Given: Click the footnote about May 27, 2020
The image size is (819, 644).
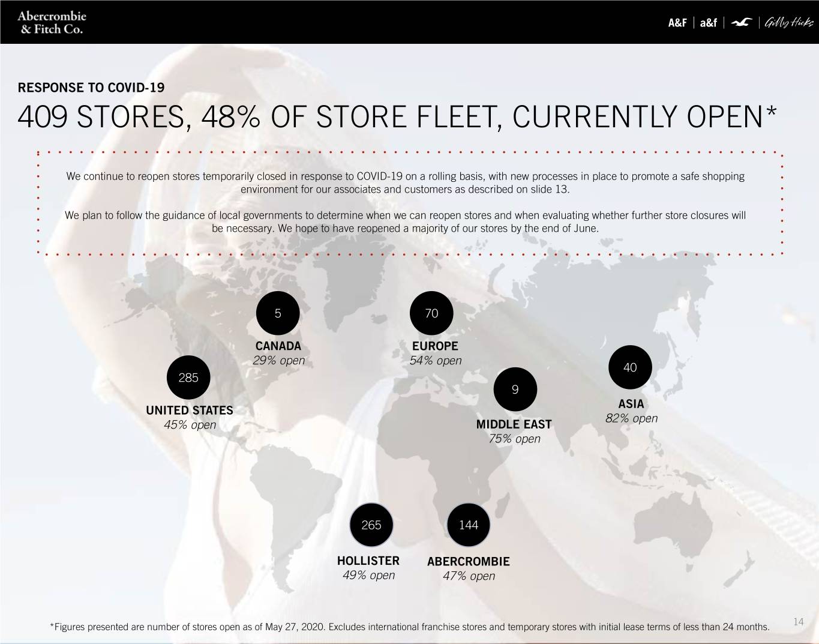Looking at the screenshot, I should tap(409, 627).
